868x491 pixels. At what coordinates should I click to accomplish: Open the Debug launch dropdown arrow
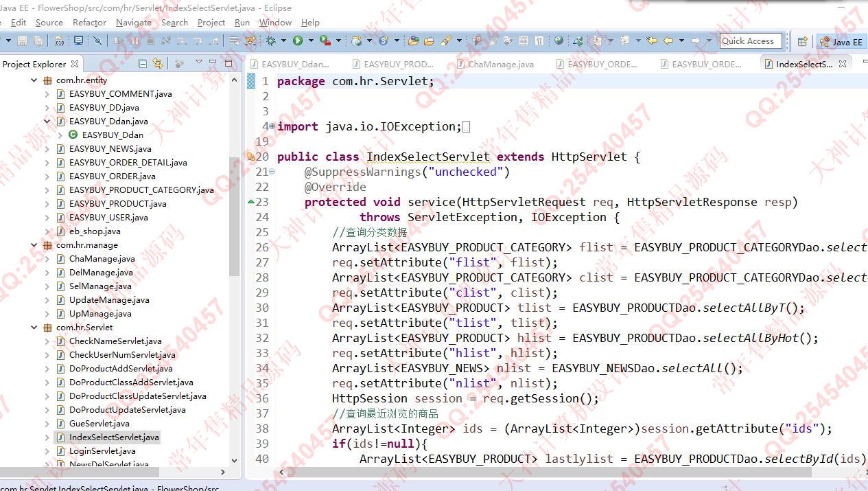[x=283, y=41]
